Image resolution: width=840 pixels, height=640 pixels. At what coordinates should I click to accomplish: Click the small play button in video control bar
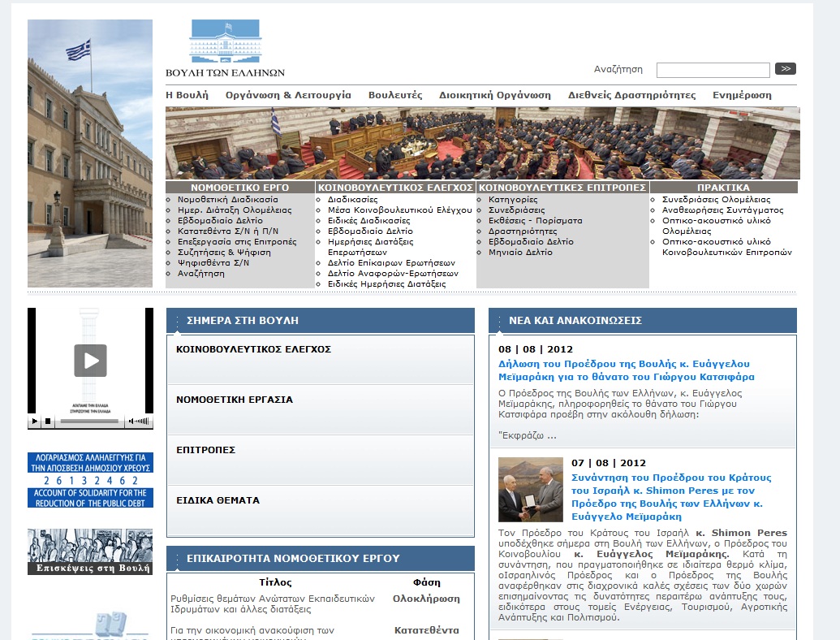[x=34, y=422]
